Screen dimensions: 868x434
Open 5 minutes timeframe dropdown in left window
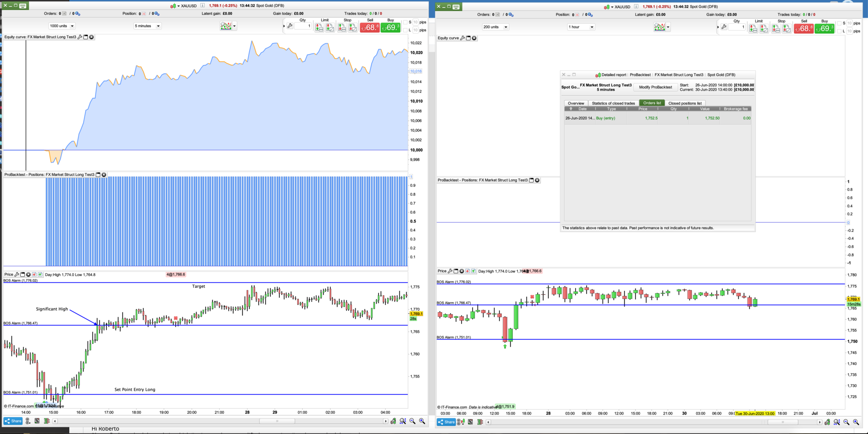tap(147, 26)
